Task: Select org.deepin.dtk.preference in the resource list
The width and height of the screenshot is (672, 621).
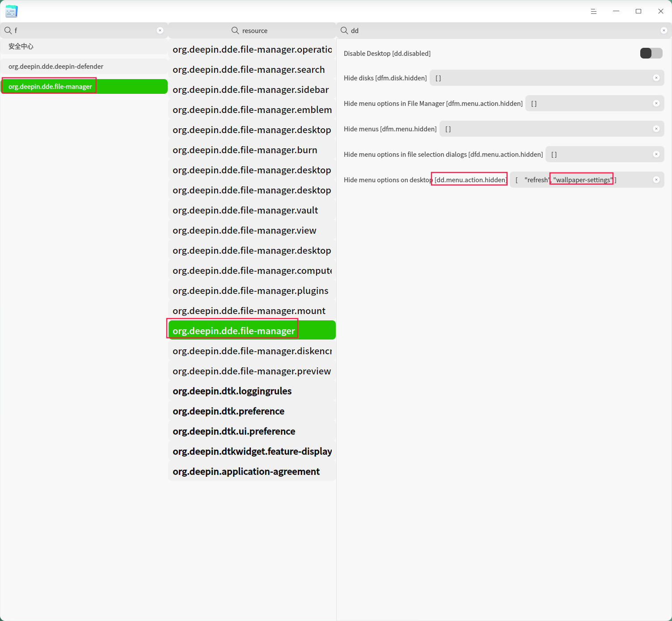Action: tap(252, 411)
